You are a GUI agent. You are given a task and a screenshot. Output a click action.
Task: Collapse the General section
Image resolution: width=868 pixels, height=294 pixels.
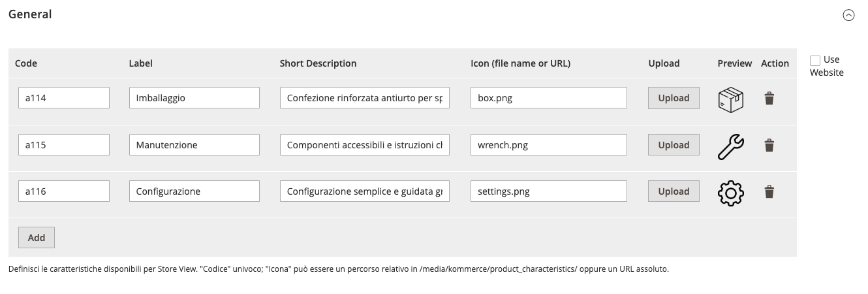[848, 16]
